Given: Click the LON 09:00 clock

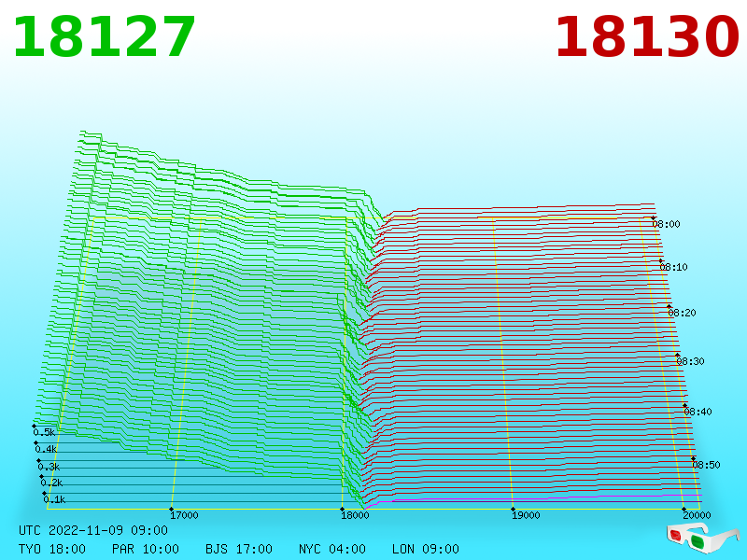Looking at the screenshot, I should tap(426, 549).
